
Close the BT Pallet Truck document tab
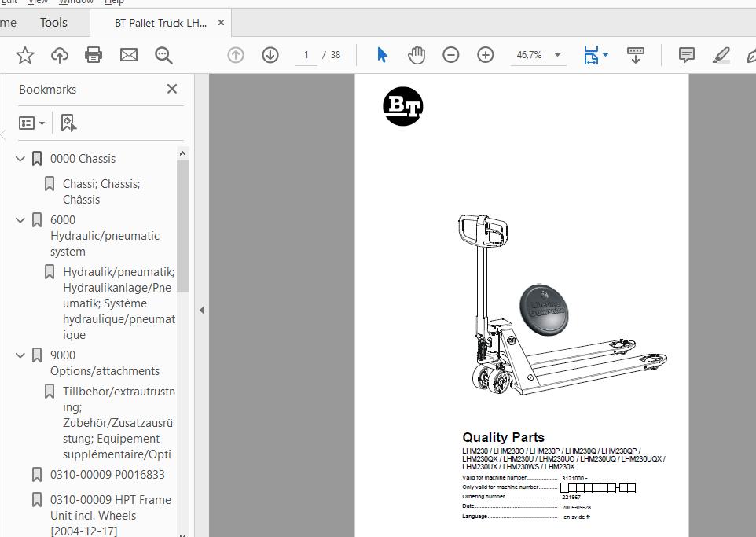tap(222, 22)
